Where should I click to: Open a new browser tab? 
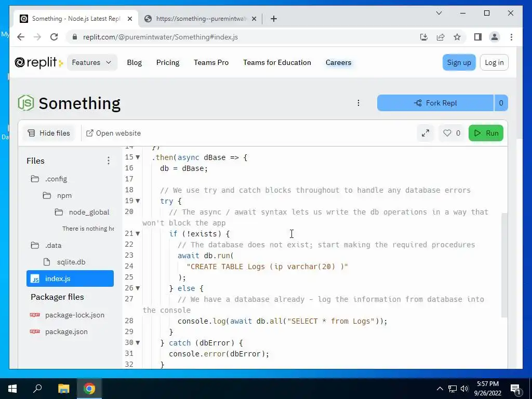(274, 19)
